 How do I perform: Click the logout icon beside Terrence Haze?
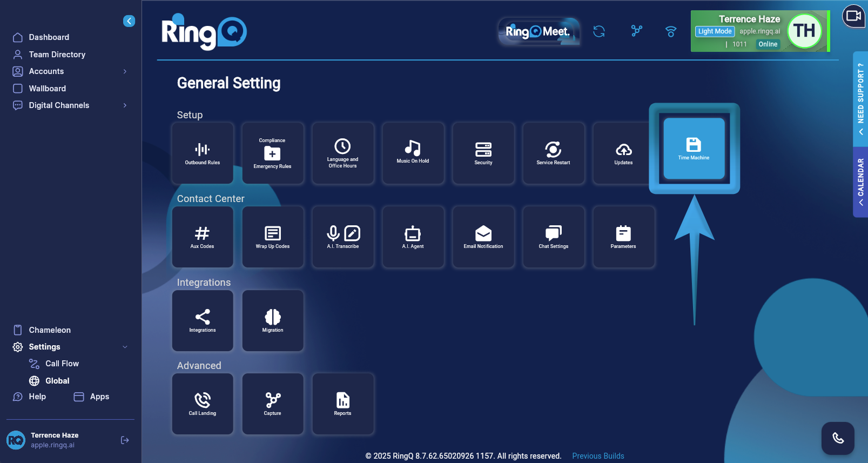coord(125,440)
